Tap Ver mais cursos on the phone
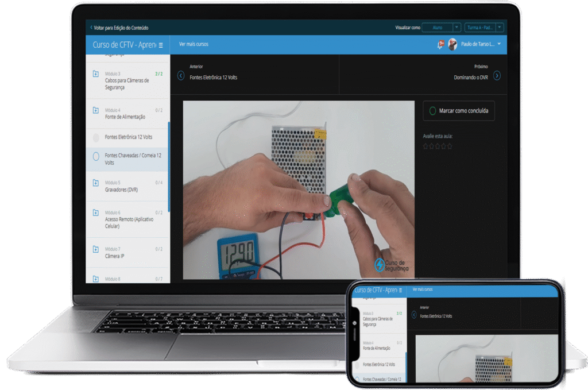This screenshot has width=588, height=390. click(x=422, y=289)
